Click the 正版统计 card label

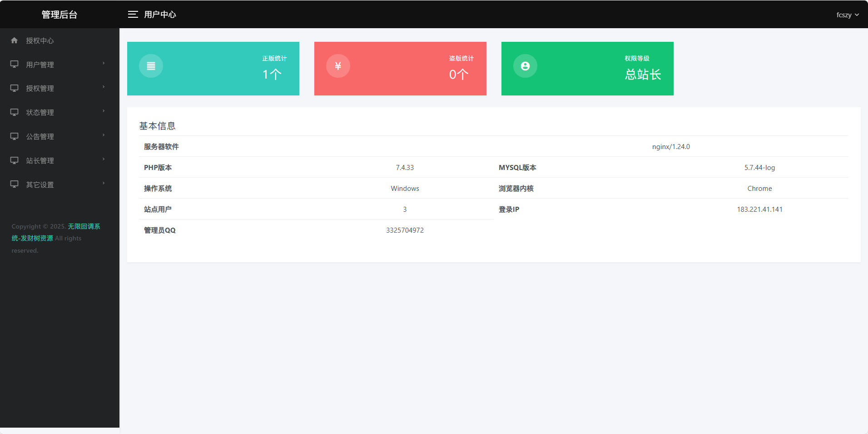tap(274, 58)
